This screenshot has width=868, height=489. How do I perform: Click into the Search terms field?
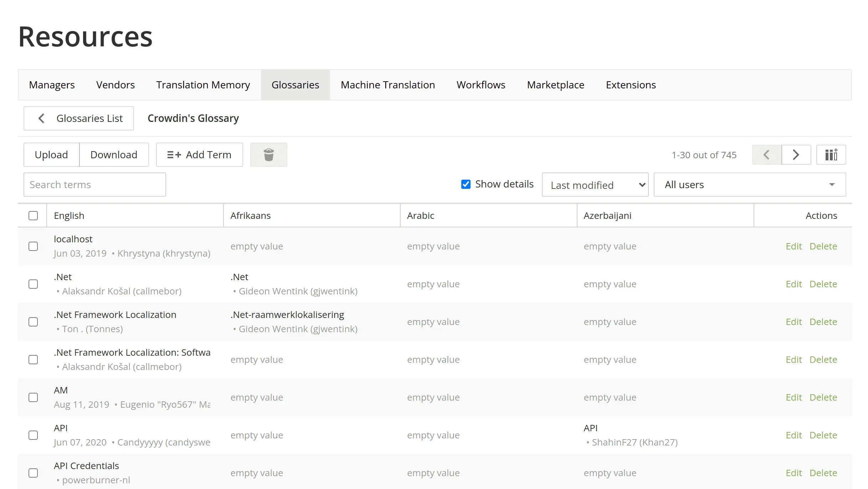(94, 185)
